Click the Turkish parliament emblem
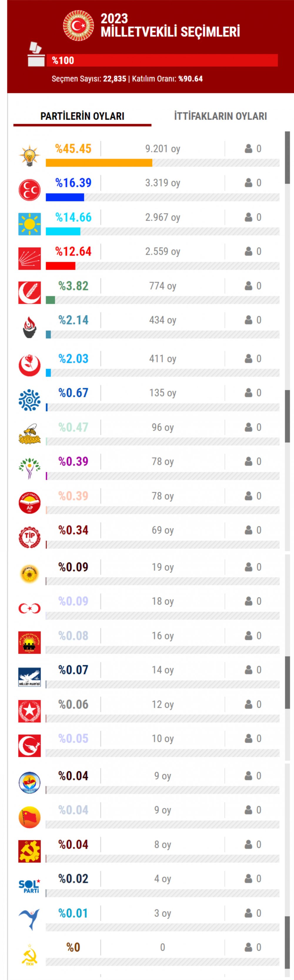 tap(78, 26)
